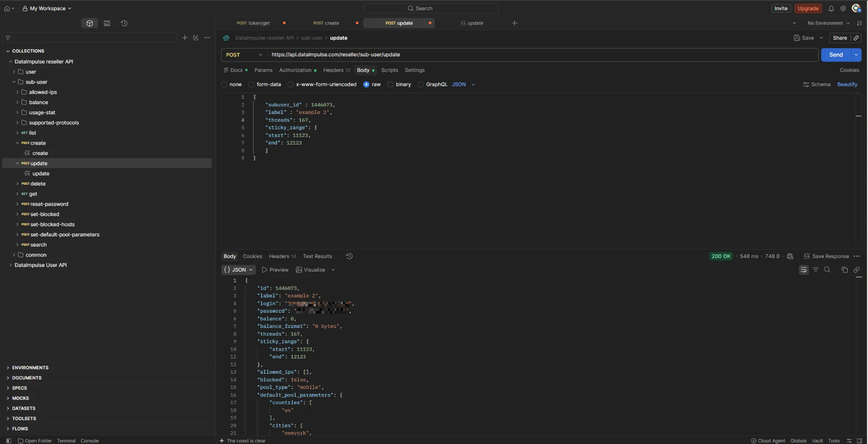Click the Upgrade button
The width and height of the screenshot is (868, 444).
tap(808, 8)
